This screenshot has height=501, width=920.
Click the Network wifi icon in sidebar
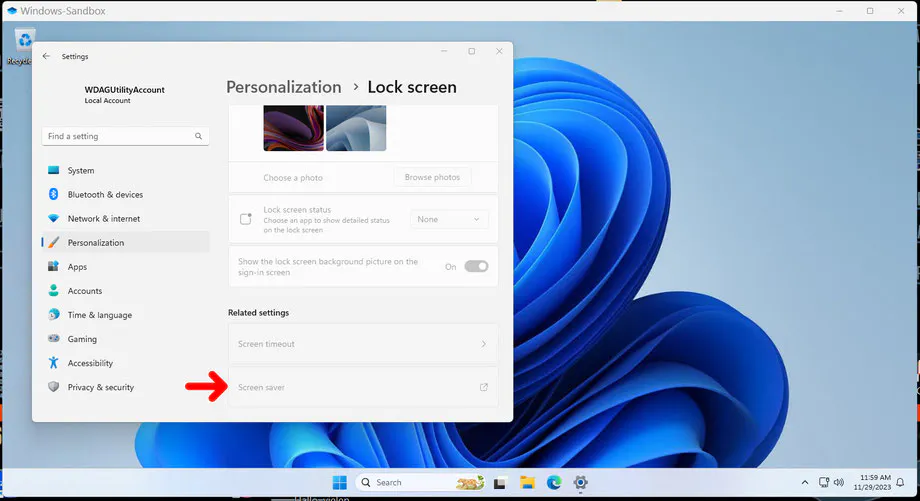coord(53,218)
